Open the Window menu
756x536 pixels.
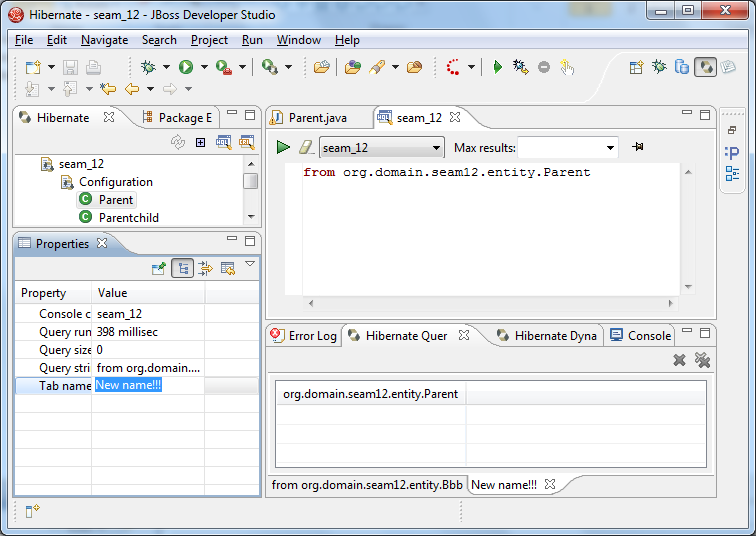click(x=298, y=40)
